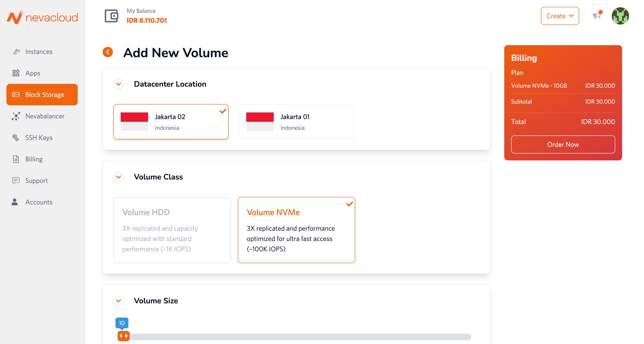Click the Nevabalancer network icon
Screen dimensions: 644x344
16,116
